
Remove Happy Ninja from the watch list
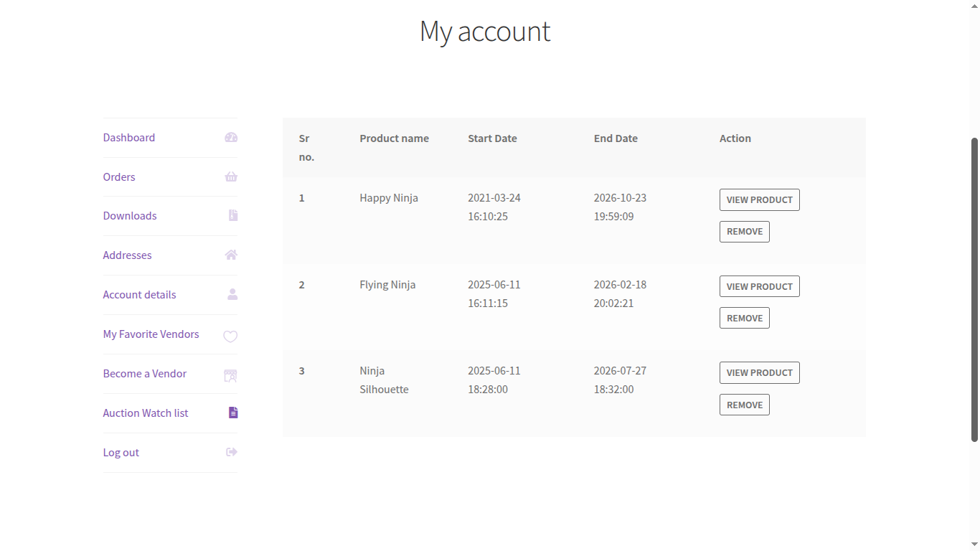[x=744, y=232]
